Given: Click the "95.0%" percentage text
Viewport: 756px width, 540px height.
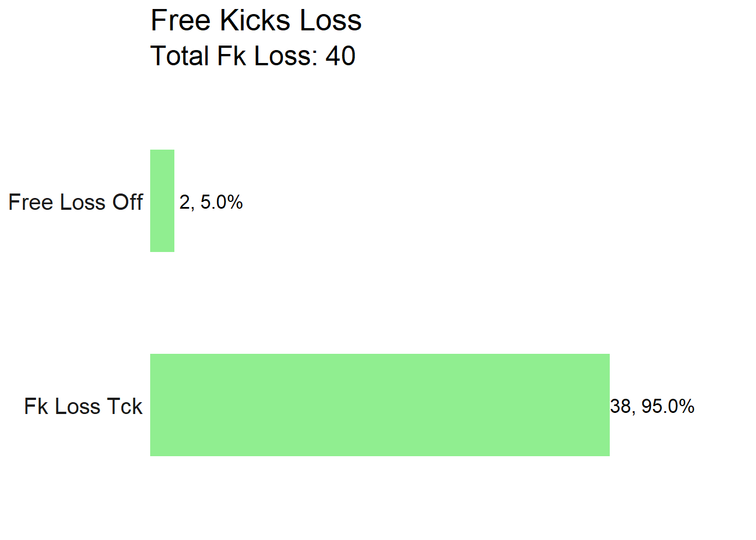Looking at the screenshot, I should 668,407.
